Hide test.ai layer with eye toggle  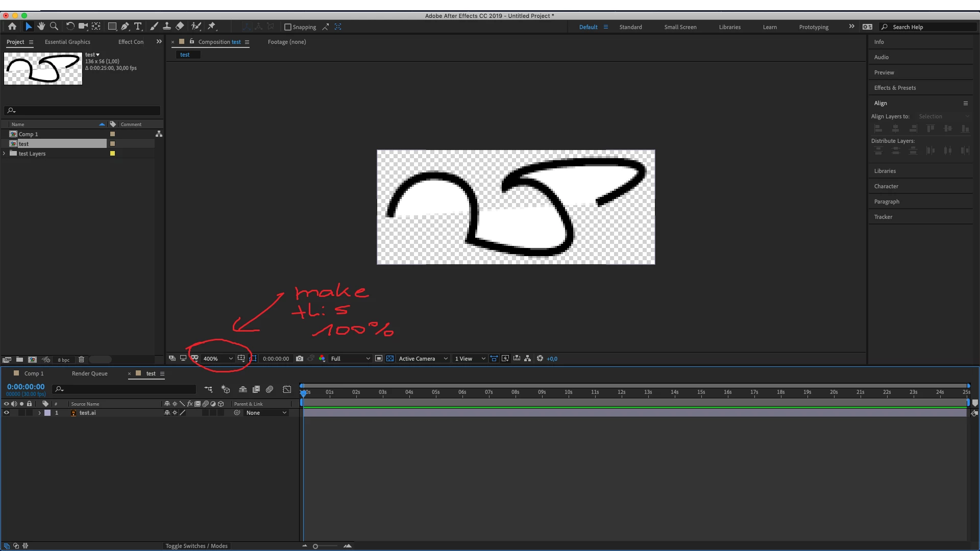(7, 413)
